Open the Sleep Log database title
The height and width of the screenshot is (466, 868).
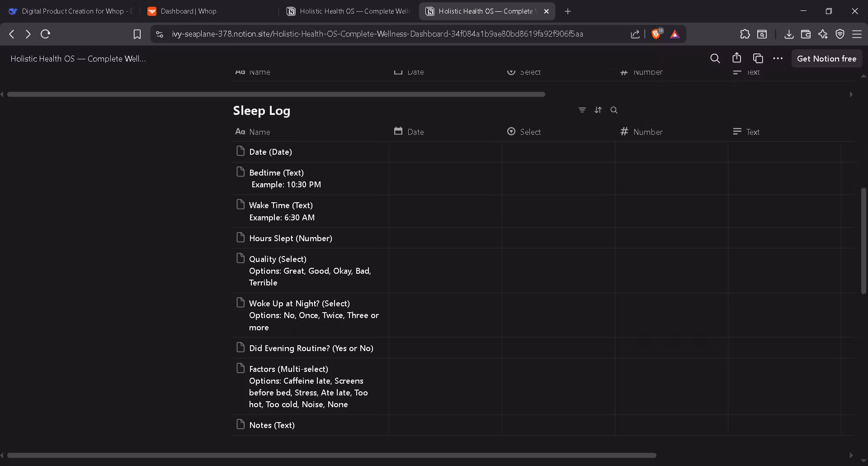click(x=261, y=110)
